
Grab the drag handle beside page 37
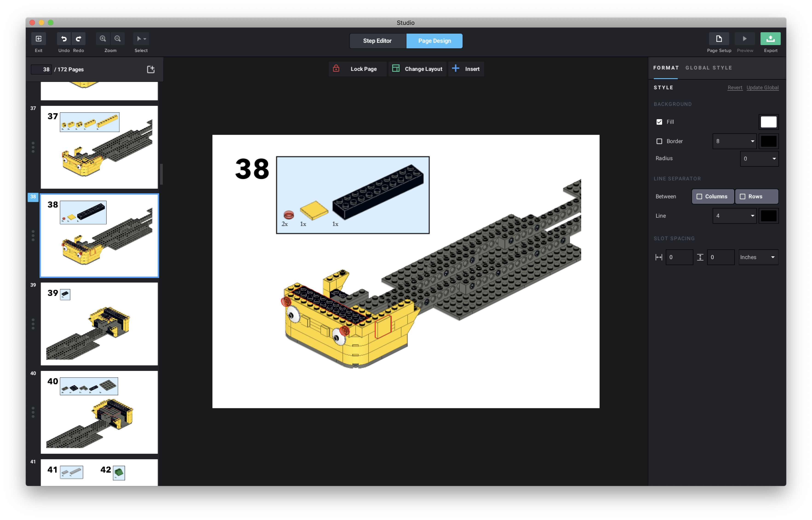(33, 147)
